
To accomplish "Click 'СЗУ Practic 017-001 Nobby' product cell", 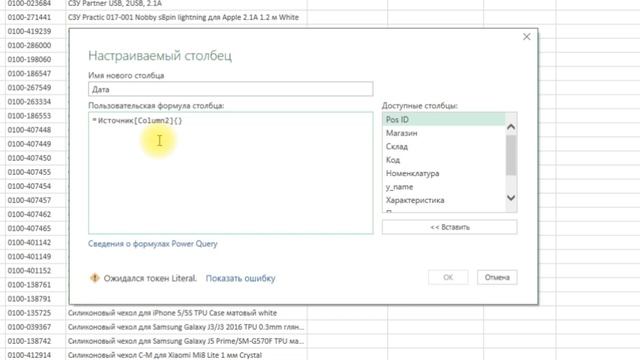I will pos(186,17).
